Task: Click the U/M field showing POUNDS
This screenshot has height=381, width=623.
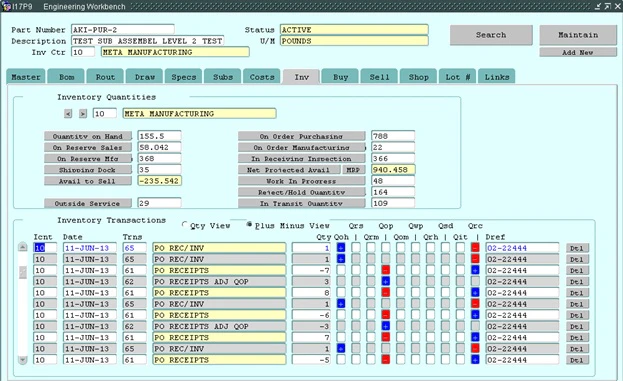Action: 354,41
